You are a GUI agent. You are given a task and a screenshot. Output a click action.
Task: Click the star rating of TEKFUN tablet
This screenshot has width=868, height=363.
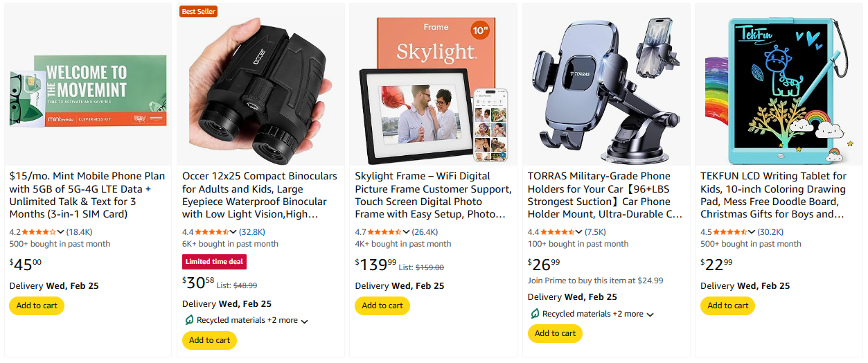coord(729,232)
